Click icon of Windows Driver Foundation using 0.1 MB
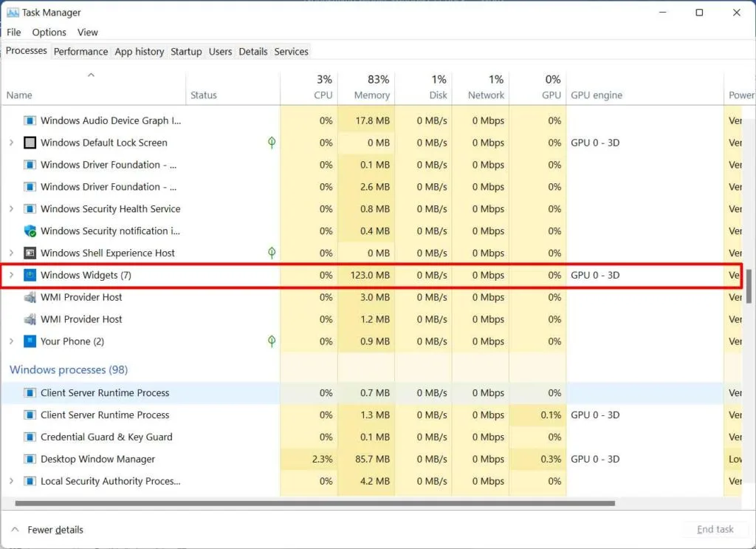Screen dimensions: 756x549 click(30, 165)
